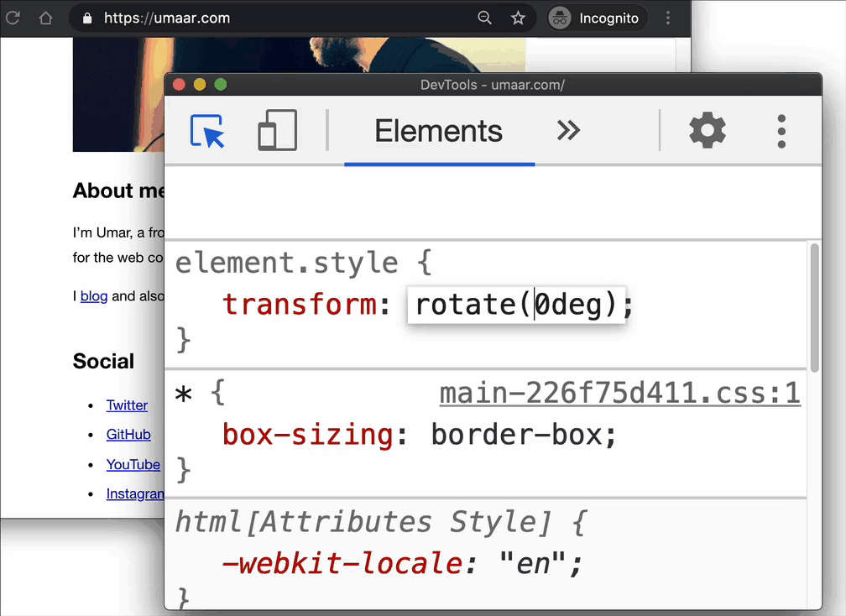Minimize DevTools with the yellow button

pyautogui.click(x=200, y=85)
